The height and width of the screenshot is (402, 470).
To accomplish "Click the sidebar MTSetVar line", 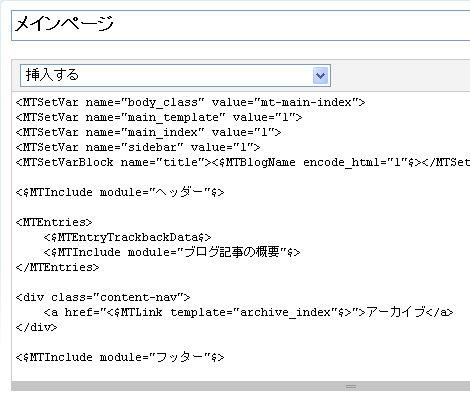I will (138, 147).
